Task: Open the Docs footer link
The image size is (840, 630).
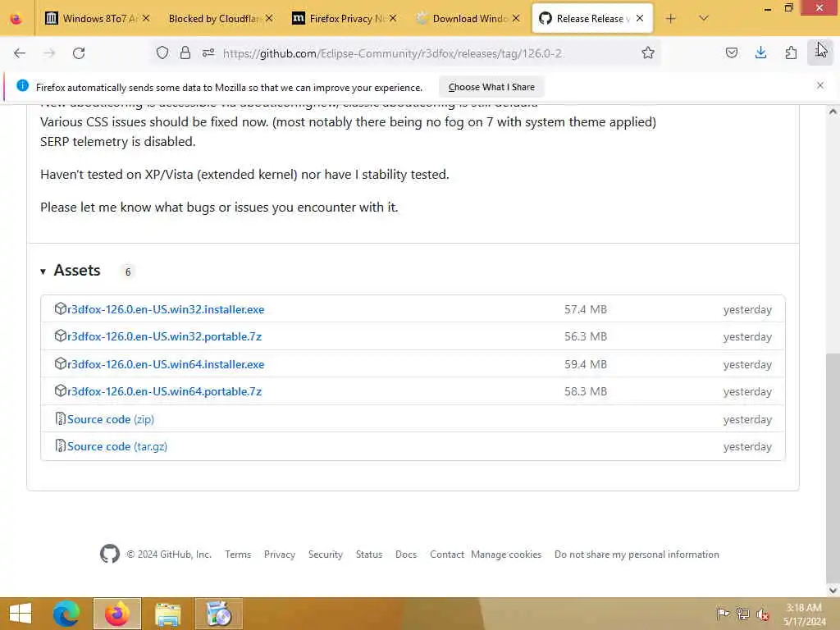Action: coord(406,555)
